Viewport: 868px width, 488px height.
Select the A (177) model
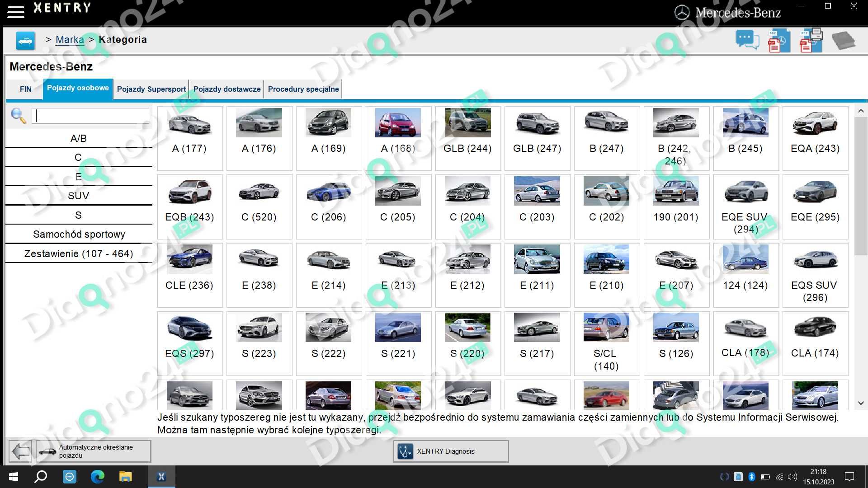coord(190,138)
